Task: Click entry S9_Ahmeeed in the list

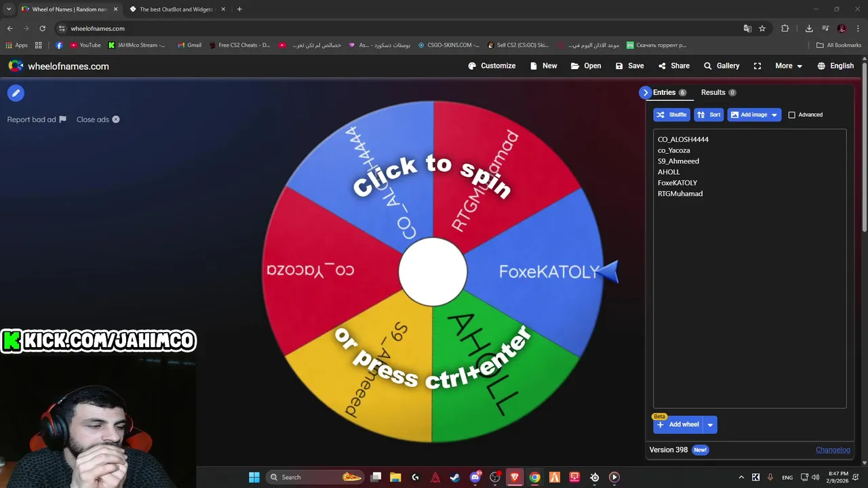Action: tap(678, 161)
